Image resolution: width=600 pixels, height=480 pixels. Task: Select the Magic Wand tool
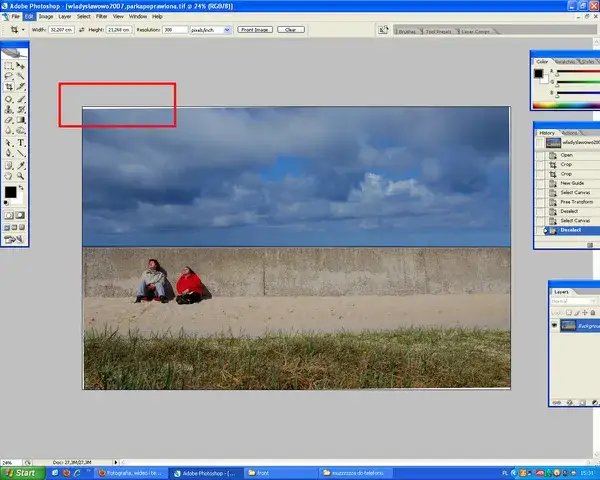coord(20,76)
